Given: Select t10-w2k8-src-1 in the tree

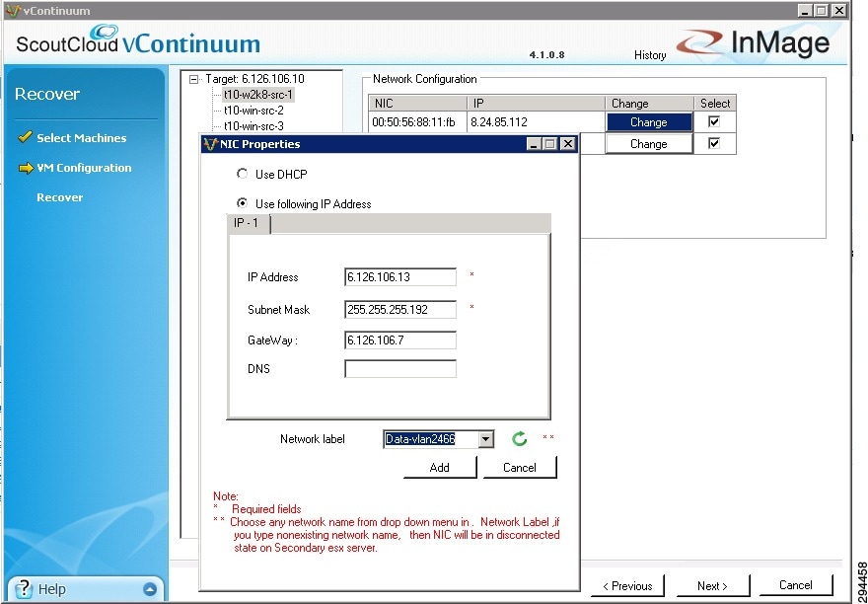Looking at the screenshot, I should click(x=258, y=95).
